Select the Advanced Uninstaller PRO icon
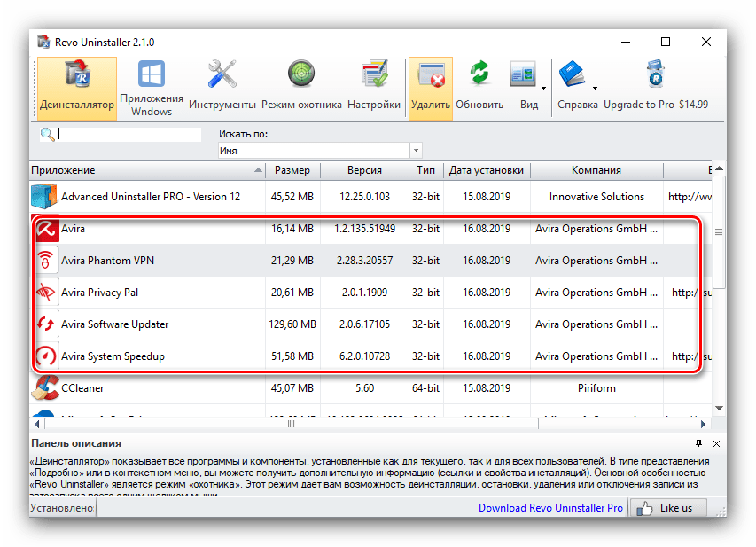756x547 pixels. pos(44,196)
